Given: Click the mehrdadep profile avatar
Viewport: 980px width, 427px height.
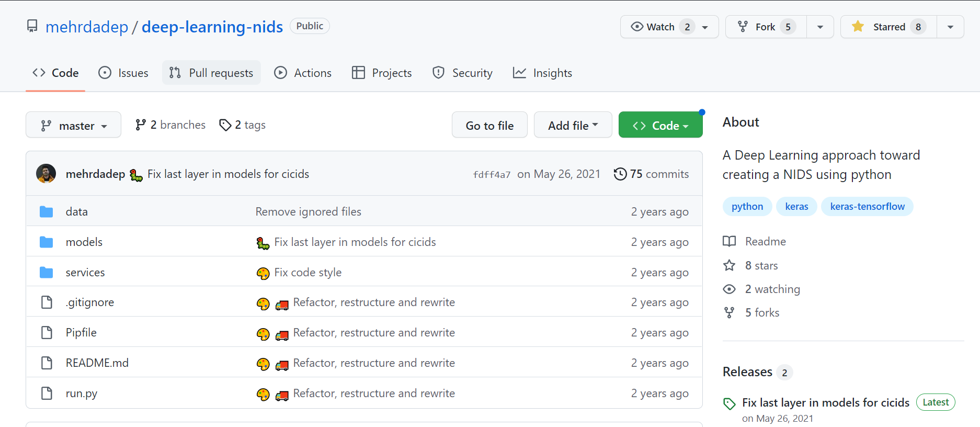Looking at the screenshot, I should [x=46, y=174].
